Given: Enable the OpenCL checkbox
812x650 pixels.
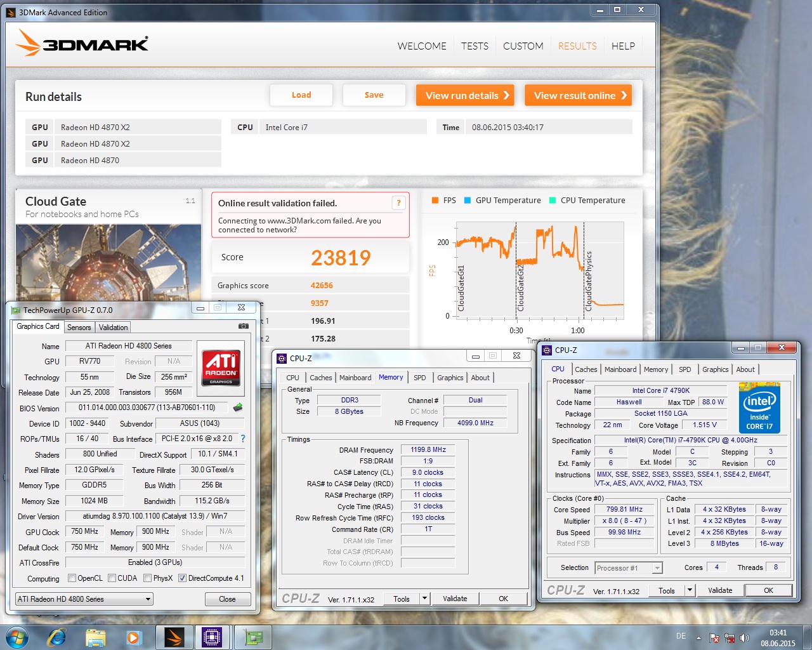Looking at the screenshot, I should [72, 578].
